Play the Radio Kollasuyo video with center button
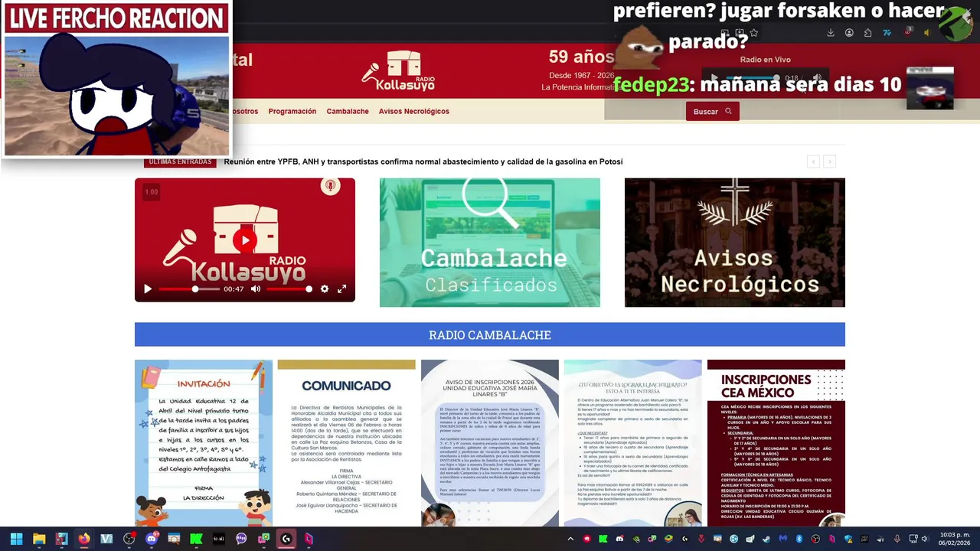 pos(245,240)
